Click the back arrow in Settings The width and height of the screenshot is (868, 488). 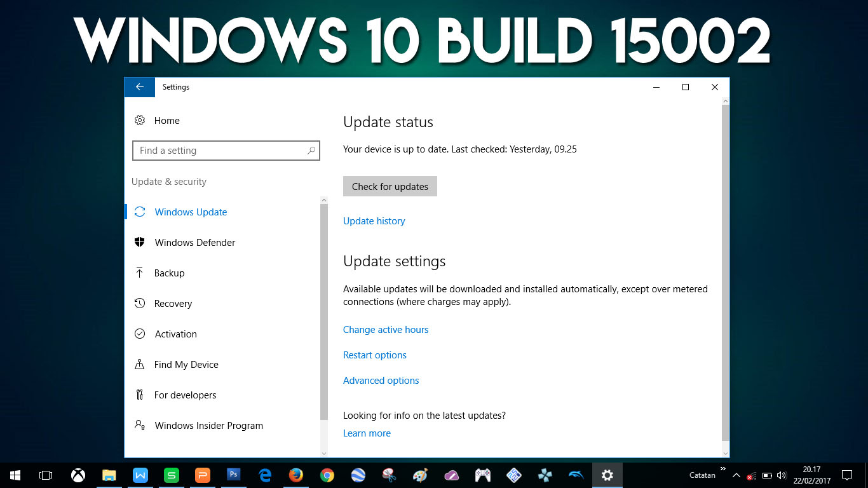140,87
